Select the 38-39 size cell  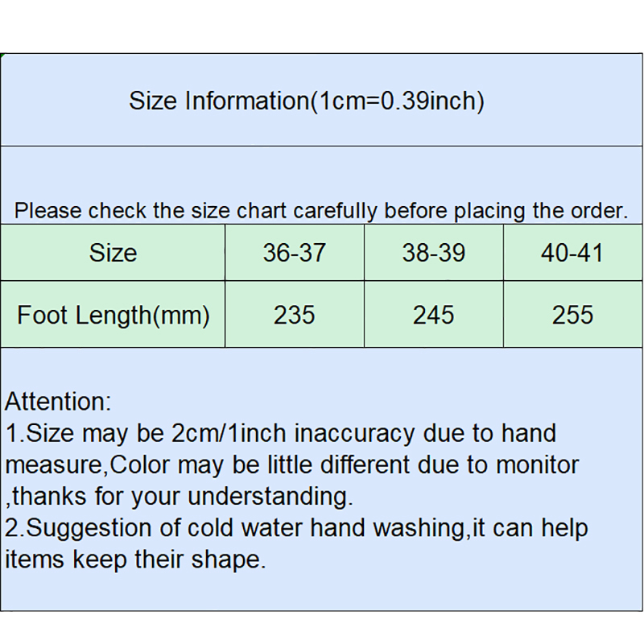pos(434,253)
